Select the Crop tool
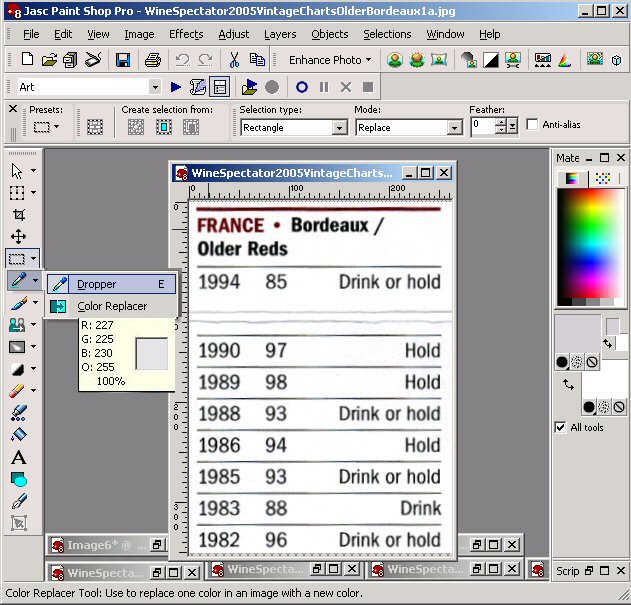 [x=18, y=214]
